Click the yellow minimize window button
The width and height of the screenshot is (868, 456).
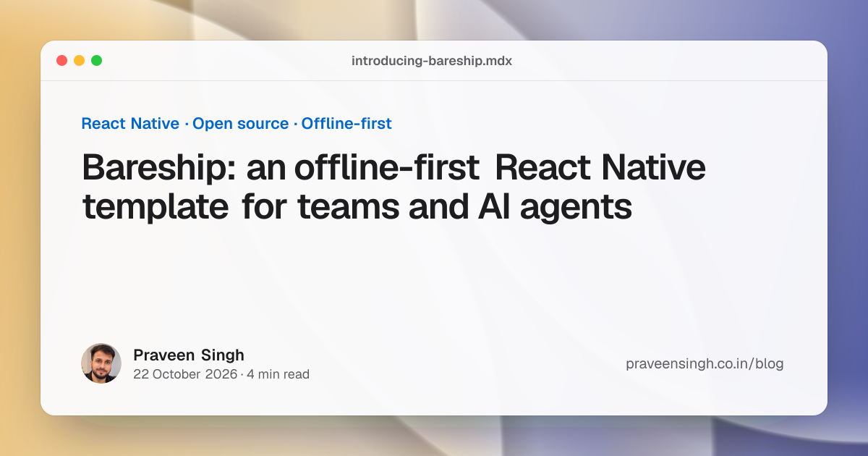coord(79,61)
